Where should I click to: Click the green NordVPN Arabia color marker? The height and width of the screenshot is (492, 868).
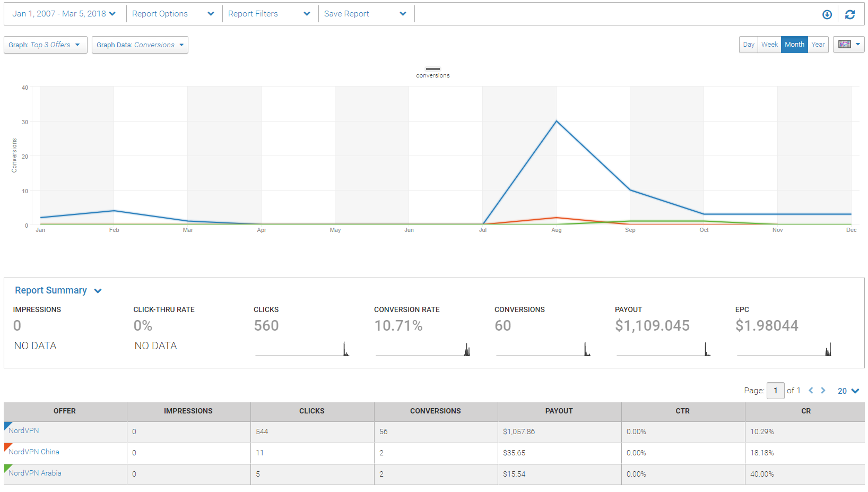[7, 467]
